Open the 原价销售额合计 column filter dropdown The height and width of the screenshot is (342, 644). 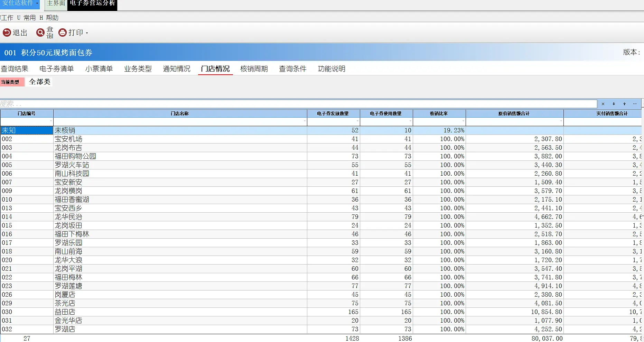[561, 121]
